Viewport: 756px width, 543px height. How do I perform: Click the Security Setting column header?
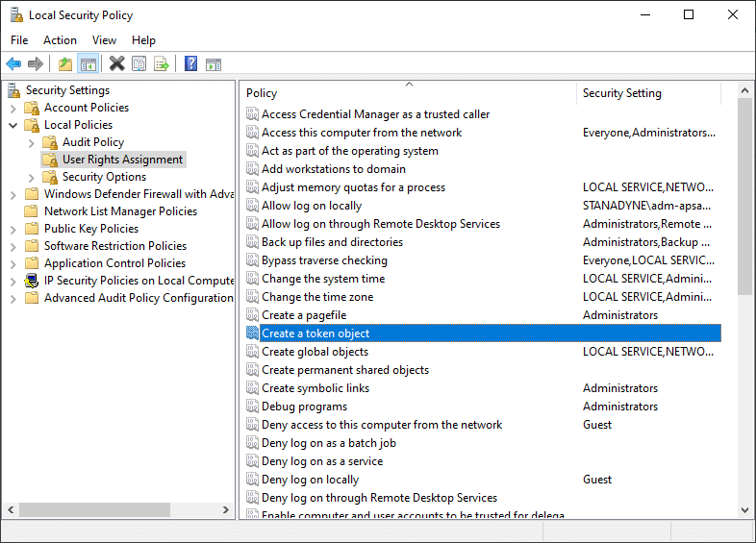click(647, 93)
